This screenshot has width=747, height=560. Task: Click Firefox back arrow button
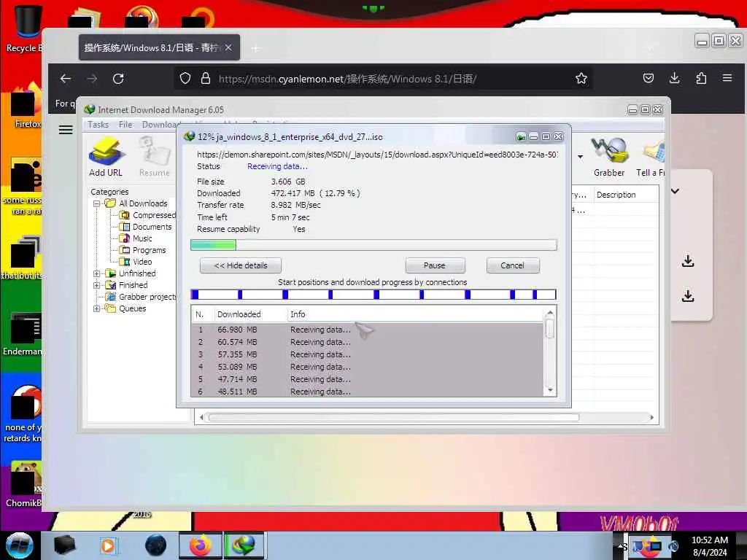click(x=66, y=79)
